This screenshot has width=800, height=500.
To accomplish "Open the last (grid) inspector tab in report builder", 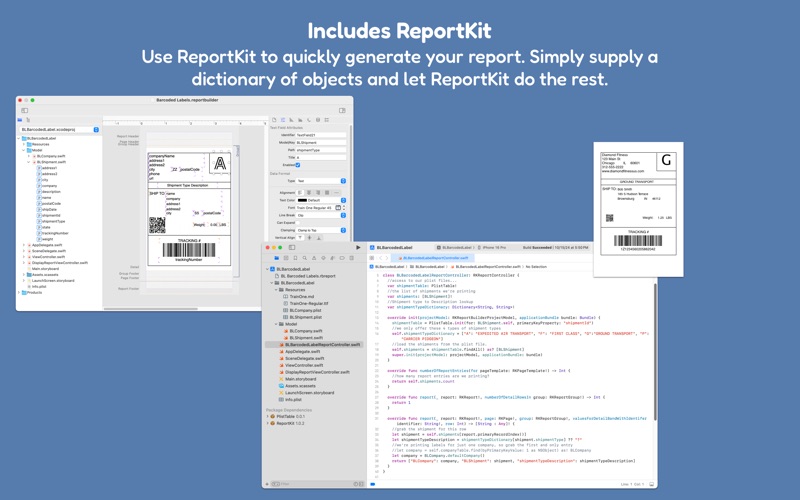I will (327, 120).
